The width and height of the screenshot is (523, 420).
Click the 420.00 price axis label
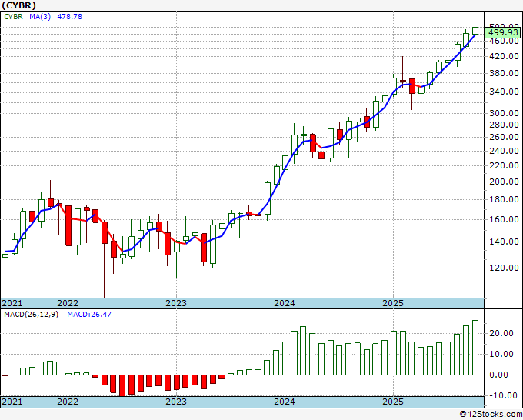click(x=504, y=56)
